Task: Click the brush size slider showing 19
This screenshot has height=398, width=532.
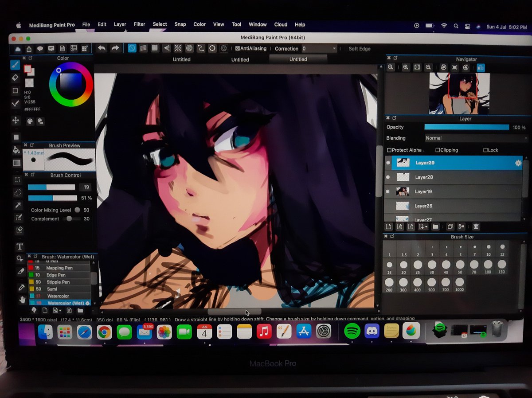Action: [52, 187]
